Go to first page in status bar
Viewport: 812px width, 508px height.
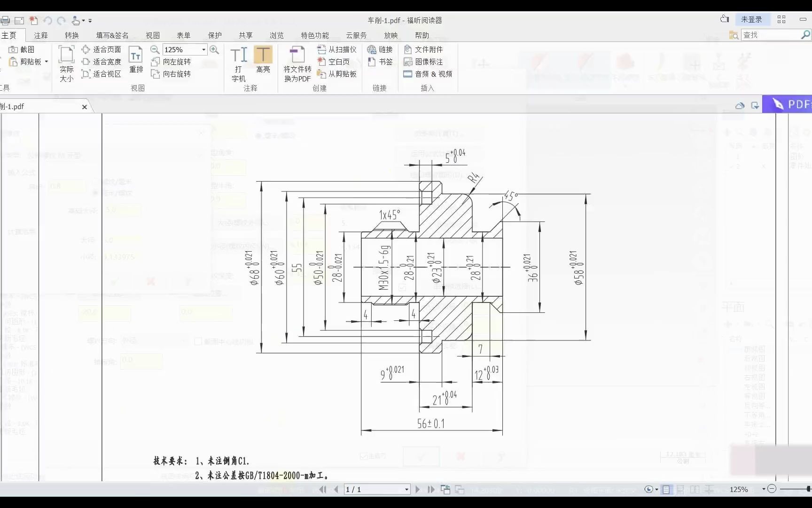pyautogui.click(x=322, y=489)
